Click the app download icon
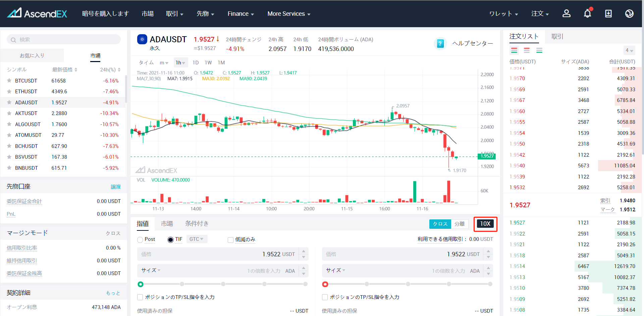644x316 pixels. click(608, 13)
